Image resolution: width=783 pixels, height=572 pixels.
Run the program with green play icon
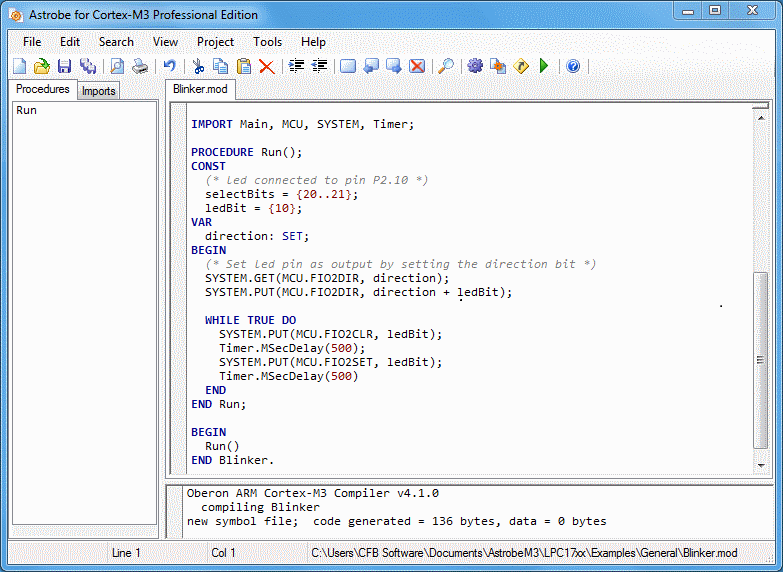click(x=544, y=66)
